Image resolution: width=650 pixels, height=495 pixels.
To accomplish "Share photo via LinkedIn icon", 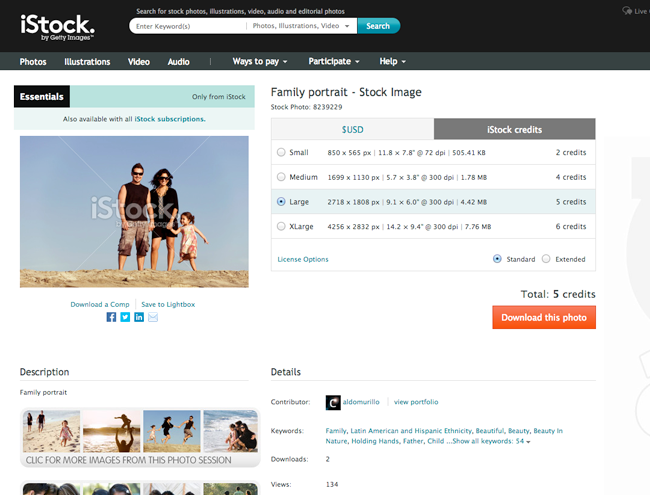I will pyautogui.click(x=139, y=317).
